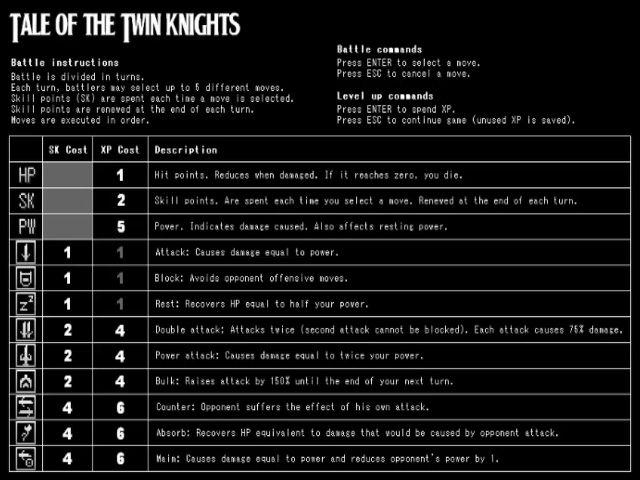Choose the Block shield icon
640x480 pixels.
pos(27,278)
